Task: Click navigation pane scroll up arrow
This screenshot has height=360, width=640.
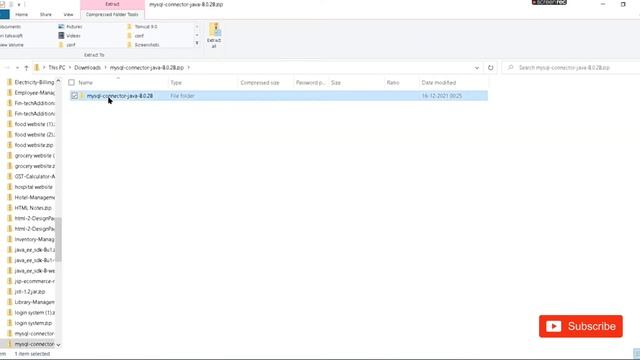Action: pyautogui.click(x=58, y=82)
